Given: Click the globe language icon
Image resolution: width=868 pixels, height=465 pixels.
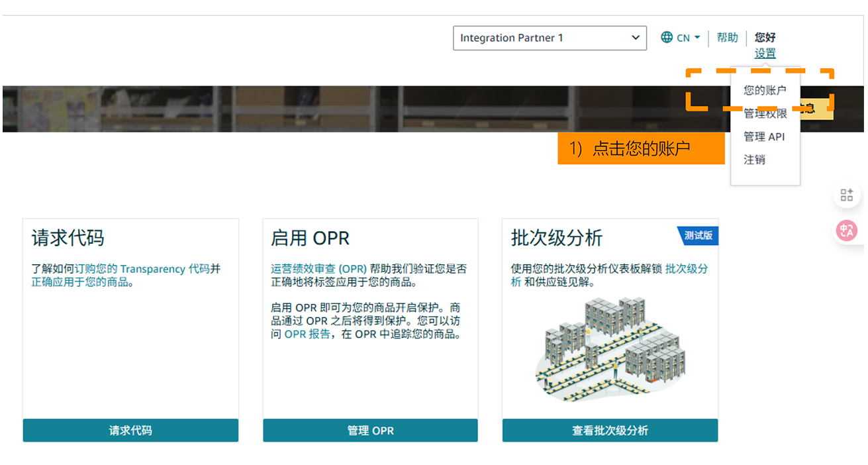Looking at the screenshot, I should [667, 37].
